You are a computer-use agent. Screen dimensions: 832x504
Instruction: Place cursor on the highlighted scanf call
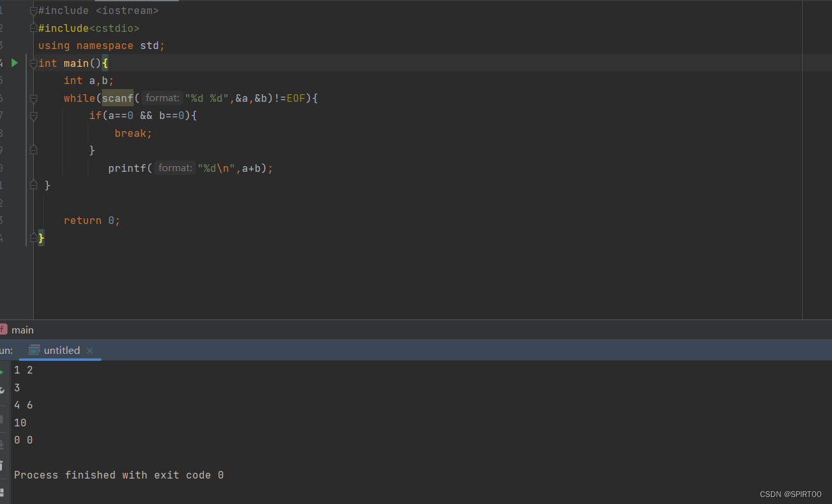118,98
